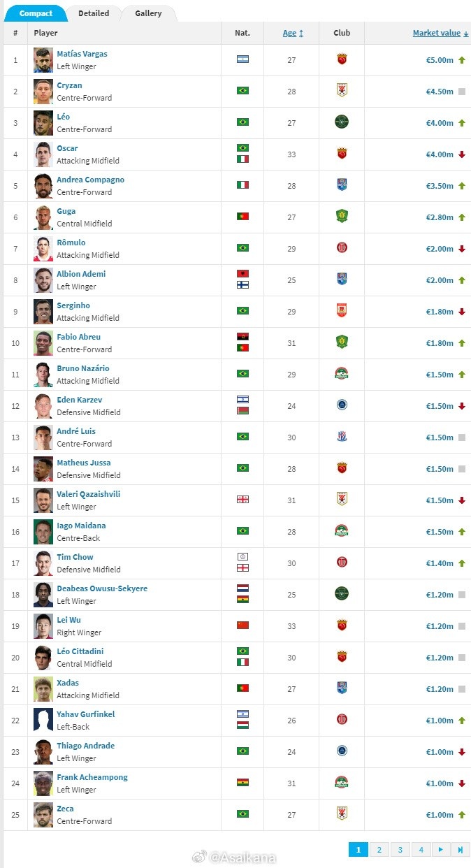Jump to the last page of results
The image size is (471, 868).
461,850
